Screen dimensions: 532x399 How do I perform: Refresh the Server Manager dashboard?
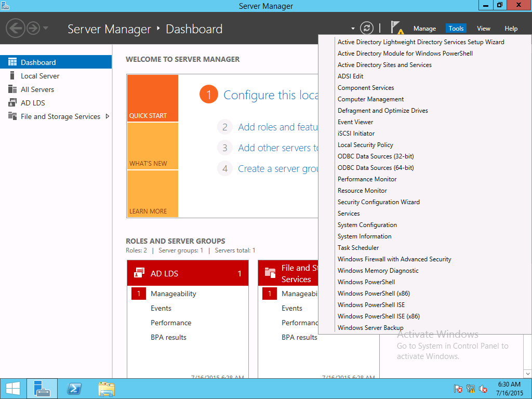click(366, 28)
